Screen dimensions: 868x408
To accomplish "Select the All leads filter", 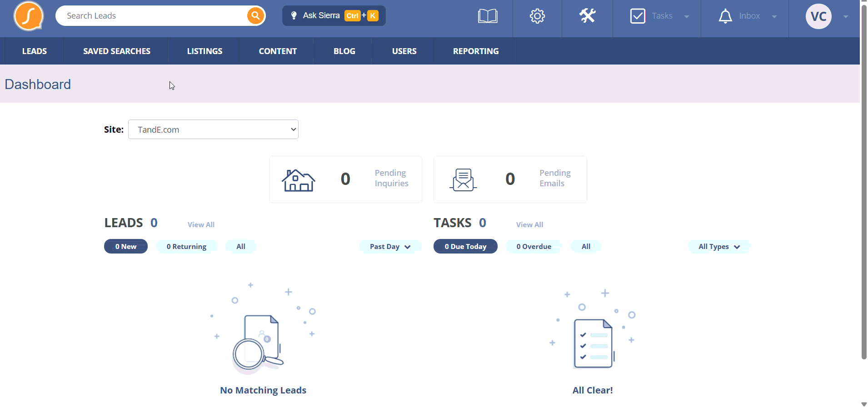I will (241, 247).
